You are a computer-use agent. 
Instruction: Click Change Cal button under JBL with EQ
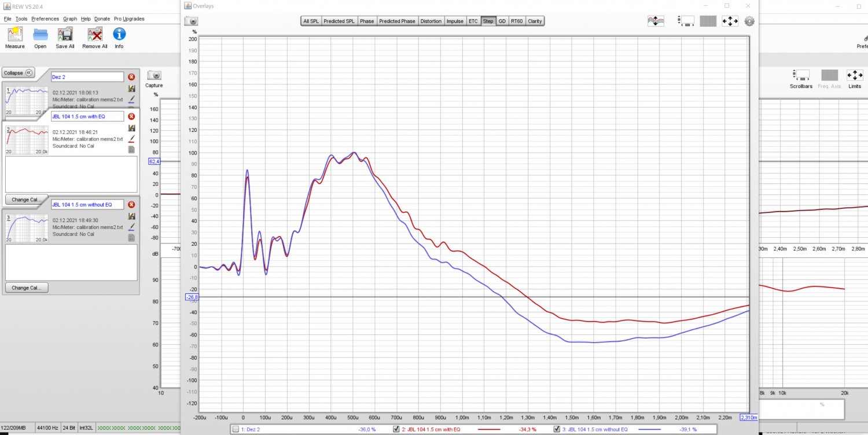(27, 200)
